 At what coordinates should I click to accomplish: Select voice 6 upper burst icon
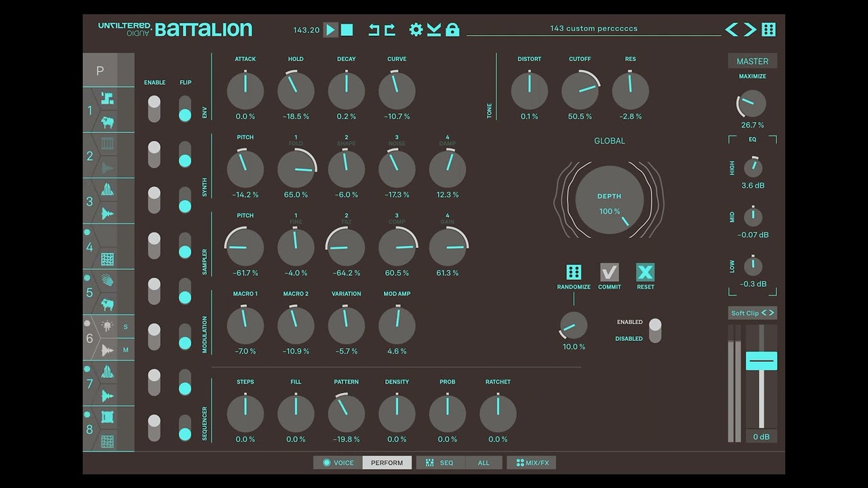107,327
